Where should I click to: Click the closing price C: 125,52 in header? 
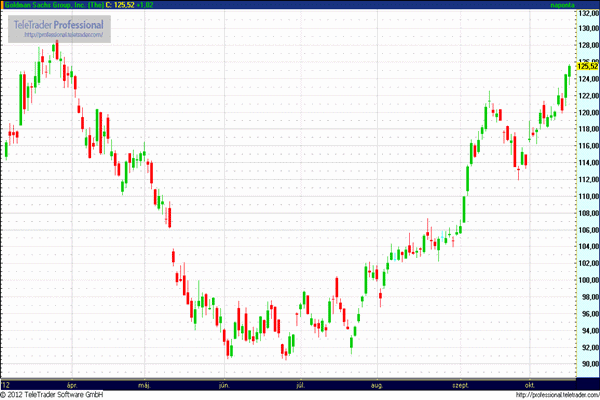point(120,5)
